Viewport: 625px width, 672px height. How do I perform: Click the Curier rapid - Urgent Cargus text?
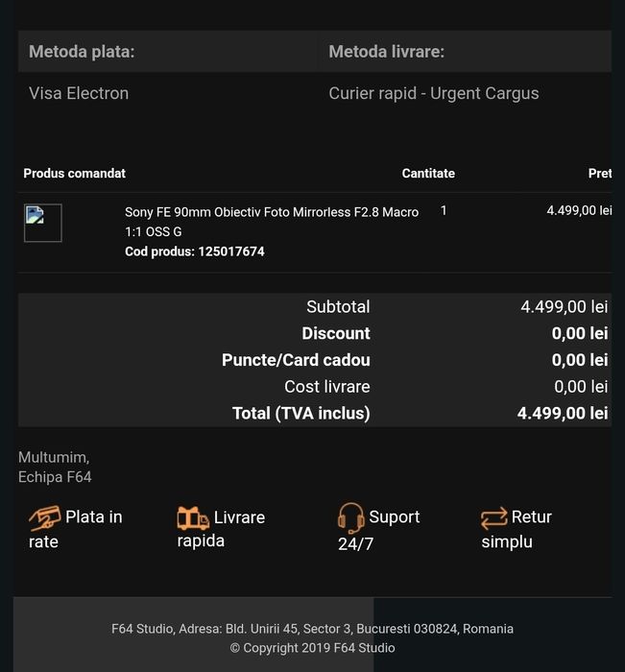click(x=434, y=93)
